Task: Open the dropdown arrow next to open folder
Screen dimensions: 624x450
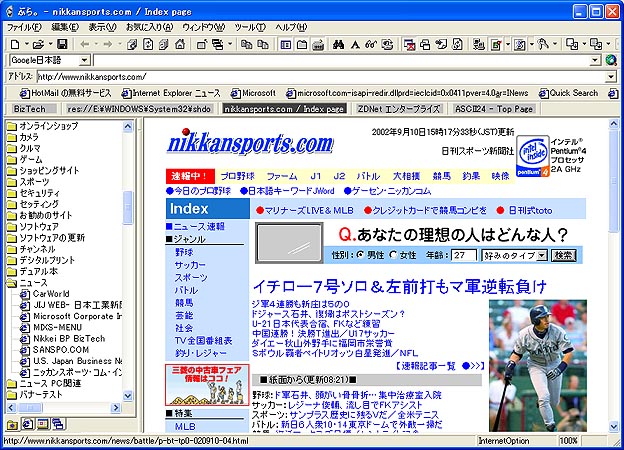Action: point(51,44)
